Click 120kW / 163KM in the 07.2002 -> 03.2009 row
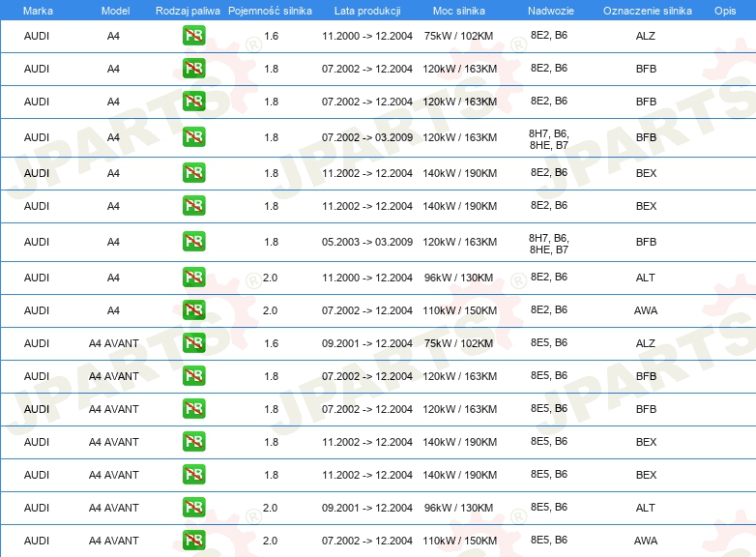The width and height of the screenshot is (756, 557). pyautogui.click(x=459, y=137)
